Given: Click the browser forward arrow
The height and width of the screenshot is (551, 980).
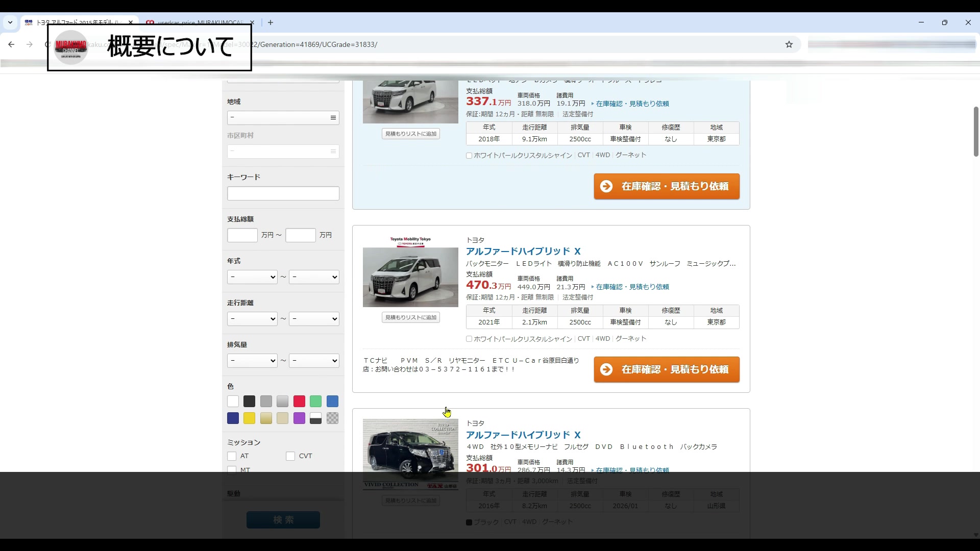Looking at the screenshot, I should pyautogui.click(x=30, y=44).
